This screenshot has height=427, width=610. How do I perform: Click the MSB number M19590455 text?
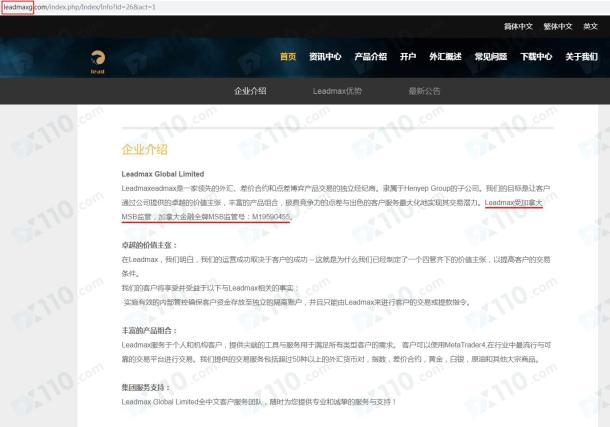[271, 217]
